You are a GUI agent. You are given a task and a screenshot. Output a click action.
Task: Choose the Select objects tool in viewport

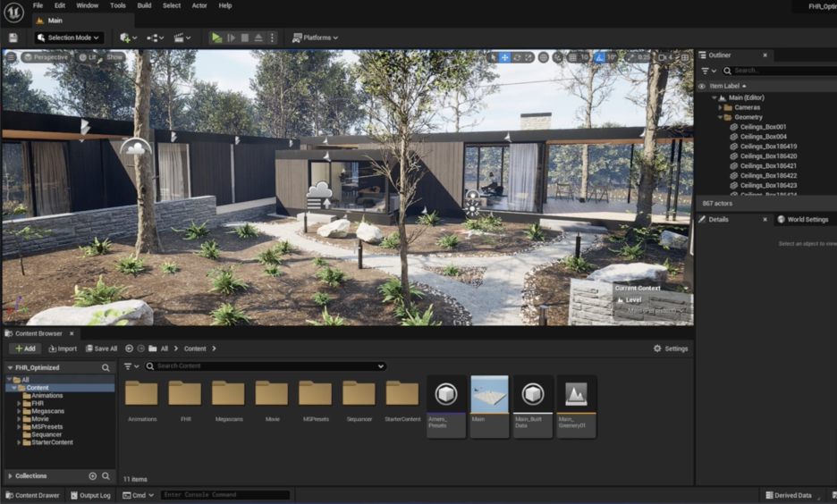(x=493, y=57)
